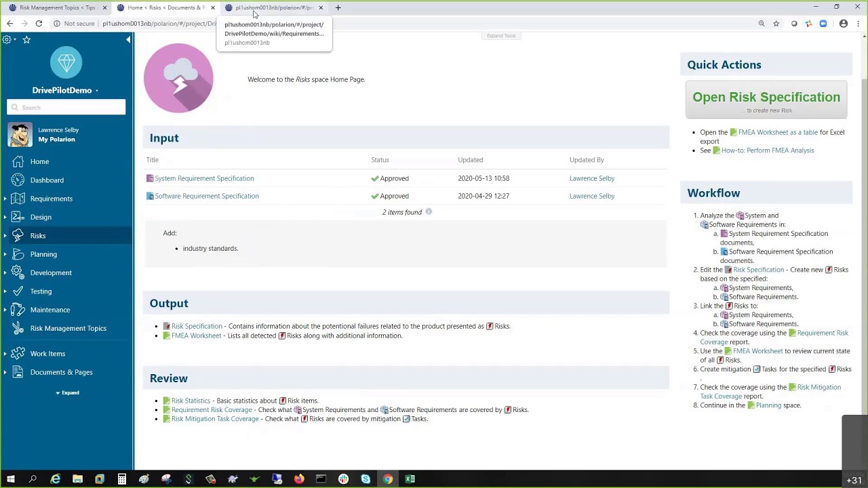Screen dimensions: 868x488
Task: Open Excel from the taskbar
Action: point(410,479)
